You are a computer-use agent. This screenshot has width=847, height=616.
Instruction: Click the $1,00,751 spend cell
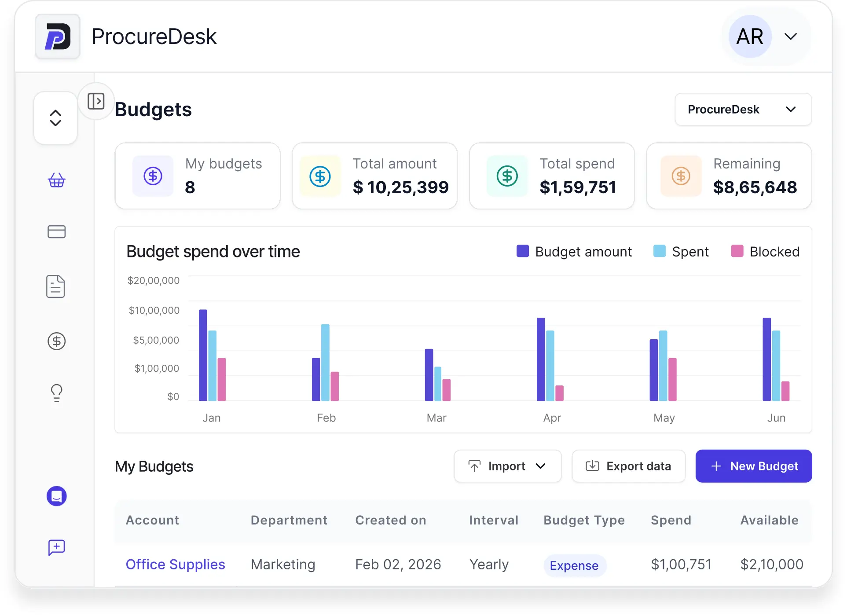coord(681,565)
